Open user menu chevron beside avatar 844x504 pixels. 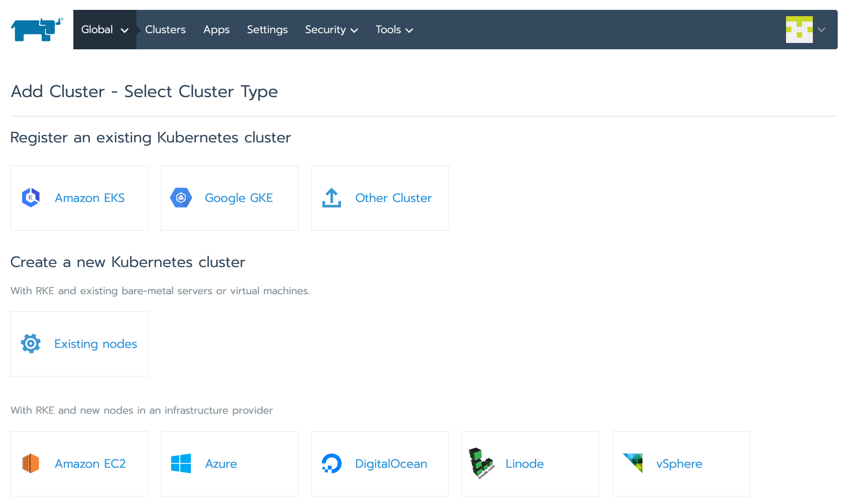click(822, 30)
